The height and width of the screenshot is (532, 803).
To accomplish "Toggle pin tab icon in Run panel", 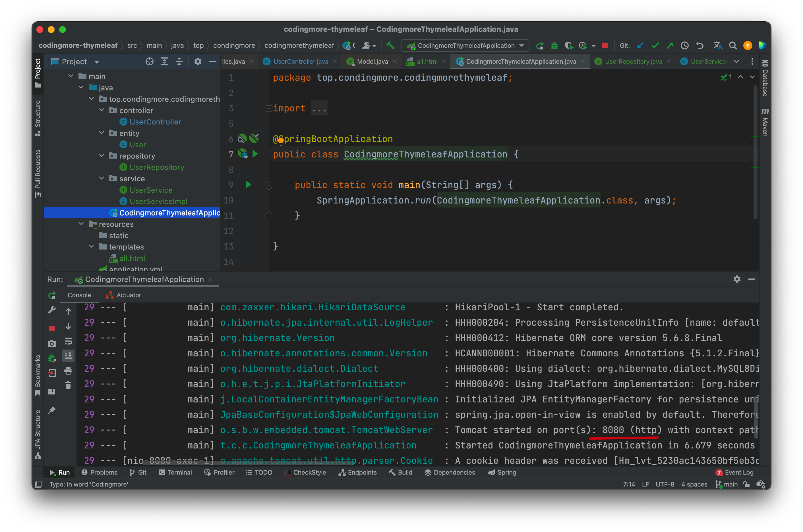I will pos(52,410).
